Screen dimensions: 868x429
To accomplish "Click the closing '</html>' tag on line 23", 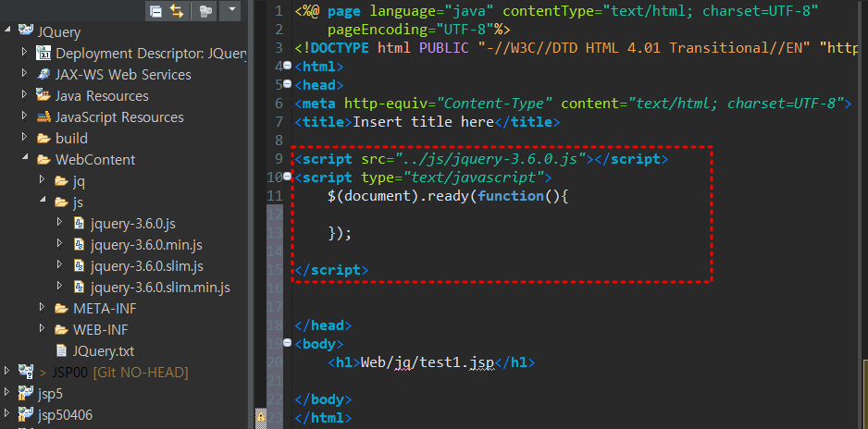I will 323,418.
